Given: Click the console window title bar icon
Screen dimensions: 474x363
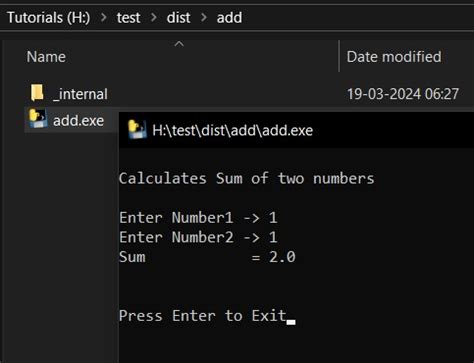Looking at the screenshot, I should click(137, 129).
